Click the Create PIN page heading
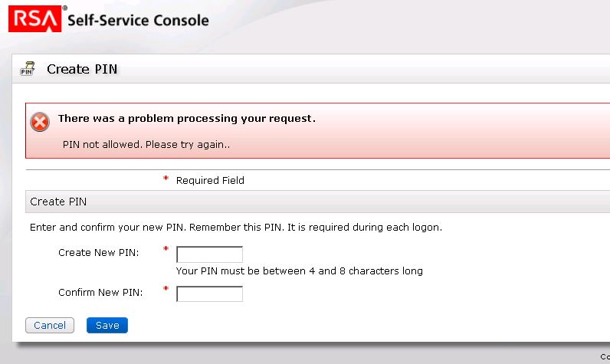 pyautogui.click(x=82, y=69)
